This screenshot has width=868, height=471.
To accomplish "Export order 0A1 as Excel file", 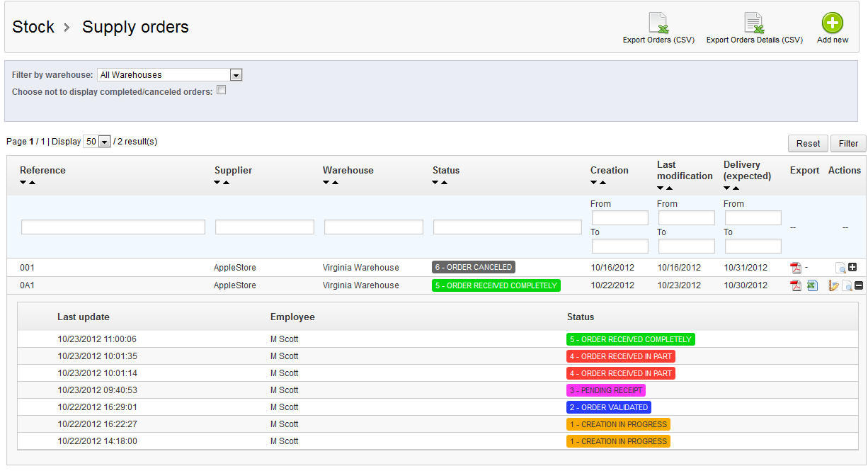I will point(813,285).
